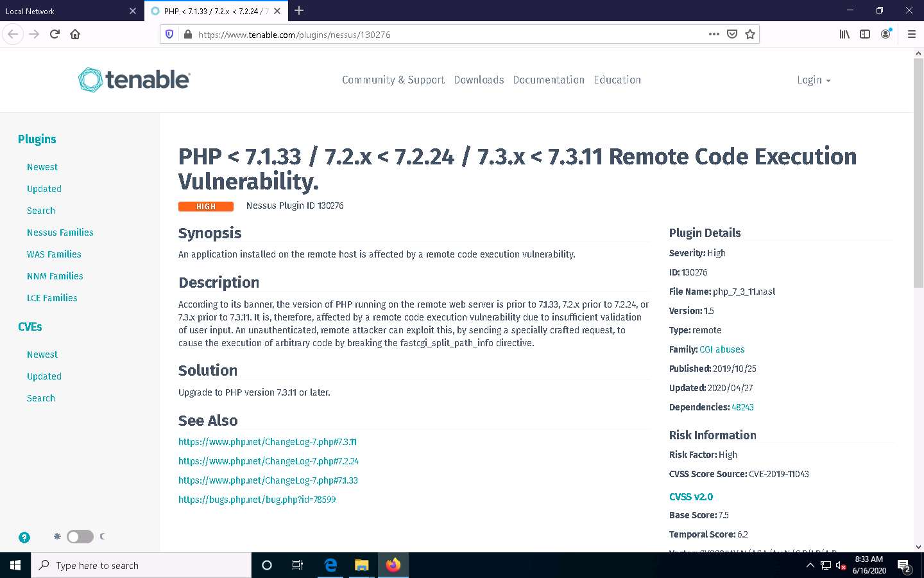Image resolution: width=924 pixels, height=578 pixels.
Task: Click the browser forward arrow
Action: (x=34, y=34)
